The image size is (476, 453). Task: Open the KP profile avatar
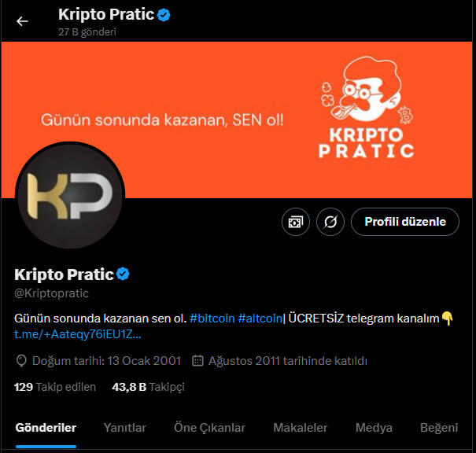70,195
